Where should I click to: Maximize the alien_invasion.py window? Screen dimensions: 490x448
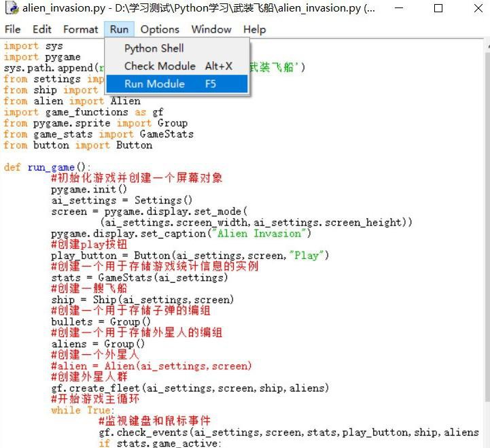tap(438, 7)
